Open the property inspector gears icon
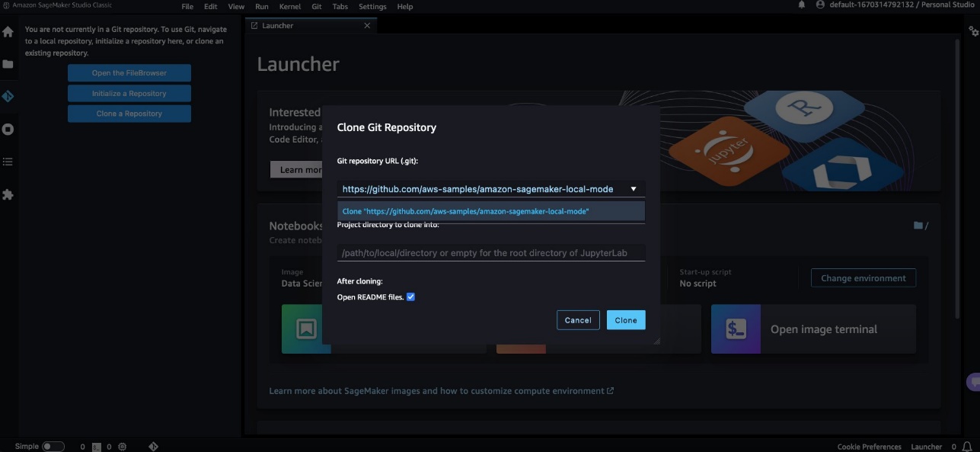 973,31
